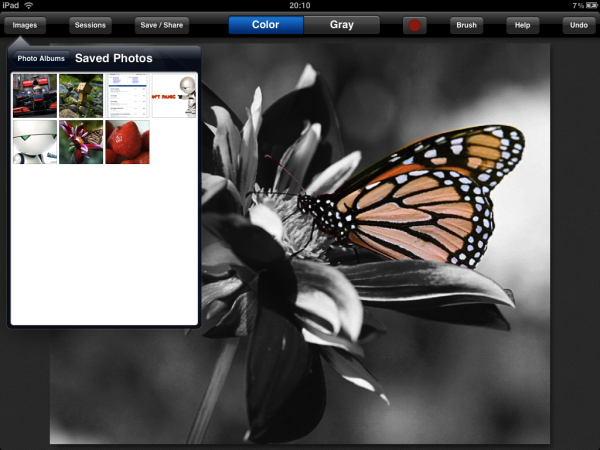Tap the Wi-Fi icon in status bar
The height and width of the screenshot is (450, 600).
[x=29, y=6]
